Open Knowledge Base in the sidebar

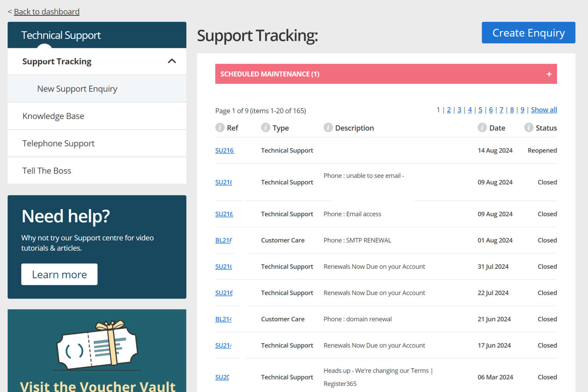pyautogui.click(x=97, y=116)
